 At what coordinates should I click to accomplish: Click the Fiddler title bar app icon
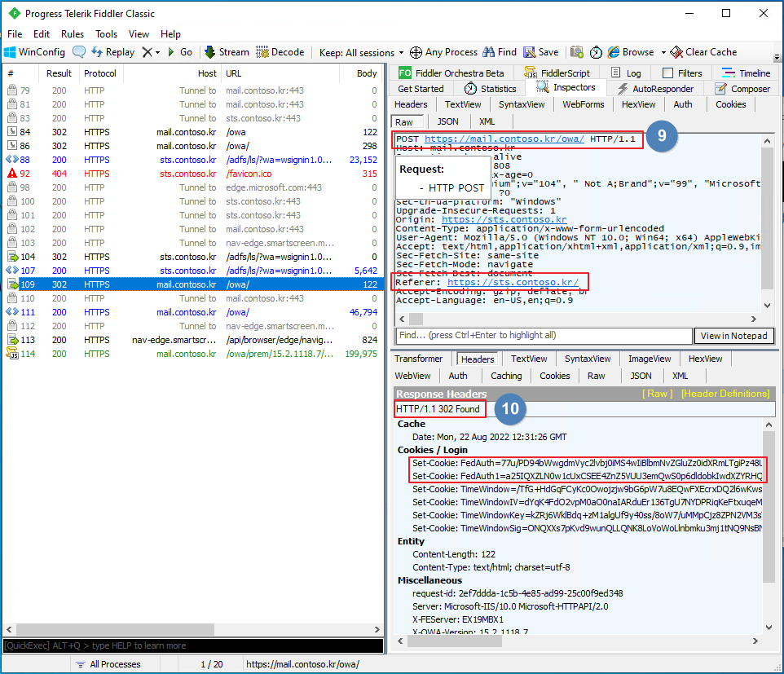pyautogui.click(x=14, y=14)
